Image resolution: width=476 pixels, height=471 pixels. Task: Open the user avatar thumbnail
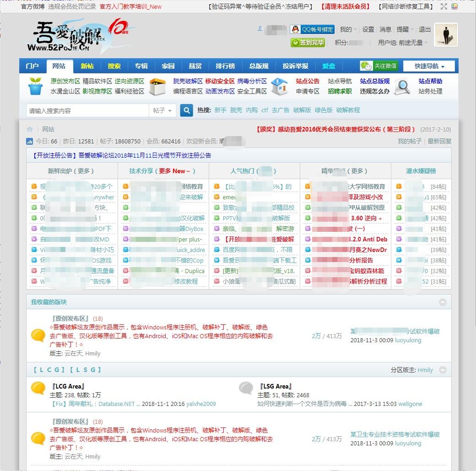pyautogui.click(x=446, y=35)
